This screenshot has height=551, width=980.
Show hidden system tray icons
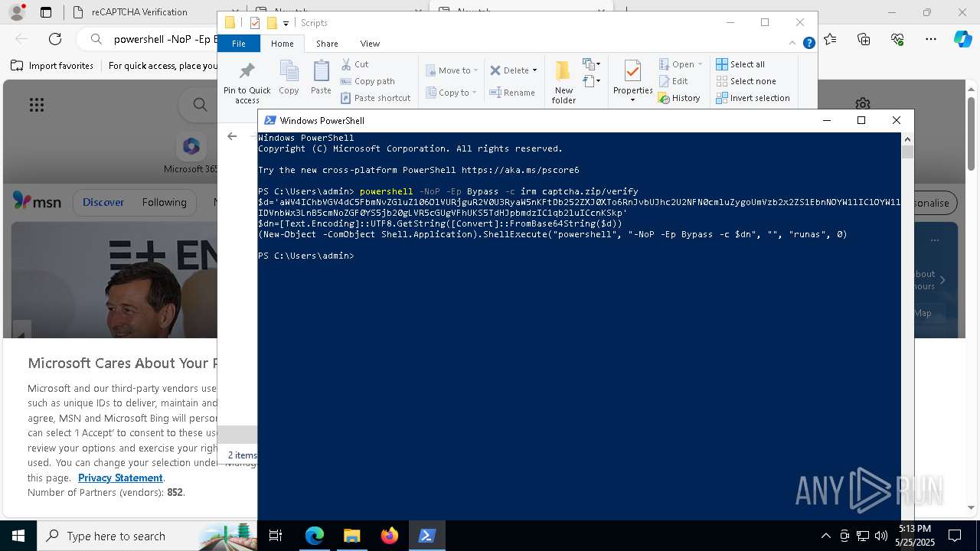click(825, 536)
